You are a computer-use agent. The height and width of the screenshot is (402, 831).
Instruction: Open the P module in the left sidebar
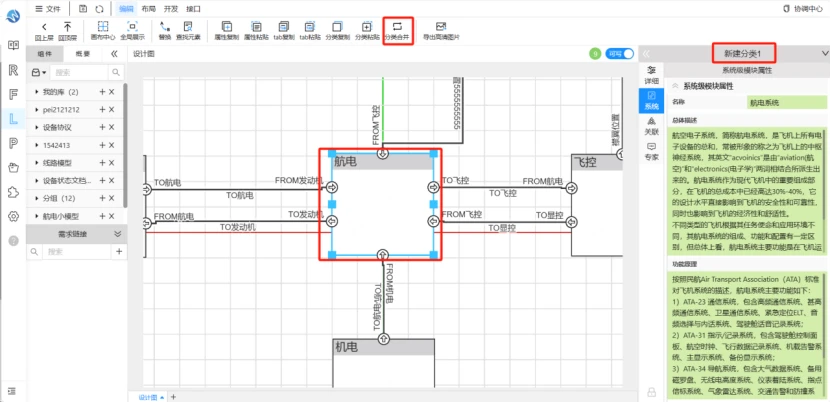click(x=13, y=142)
